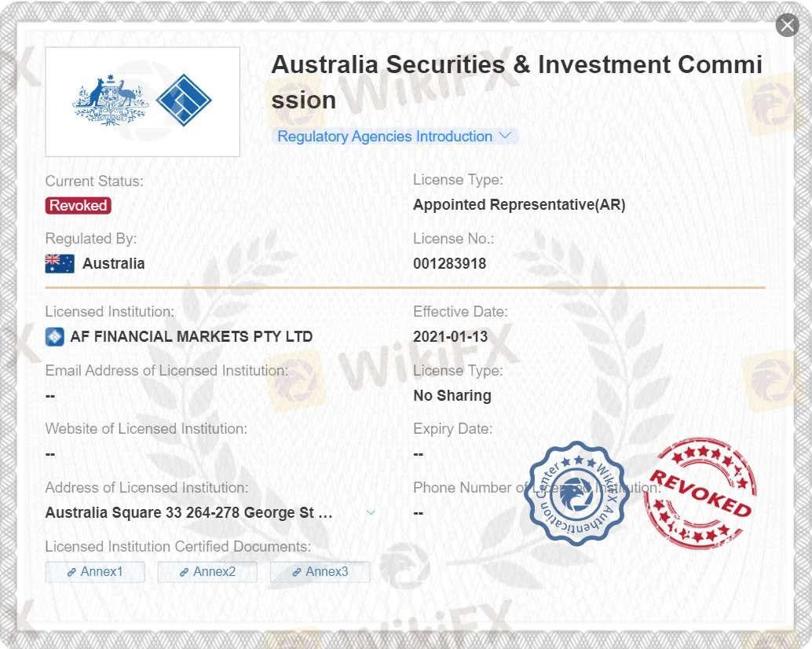Click the blue ASIC diamond logo
812x649 pixels.
pos(185,101)
